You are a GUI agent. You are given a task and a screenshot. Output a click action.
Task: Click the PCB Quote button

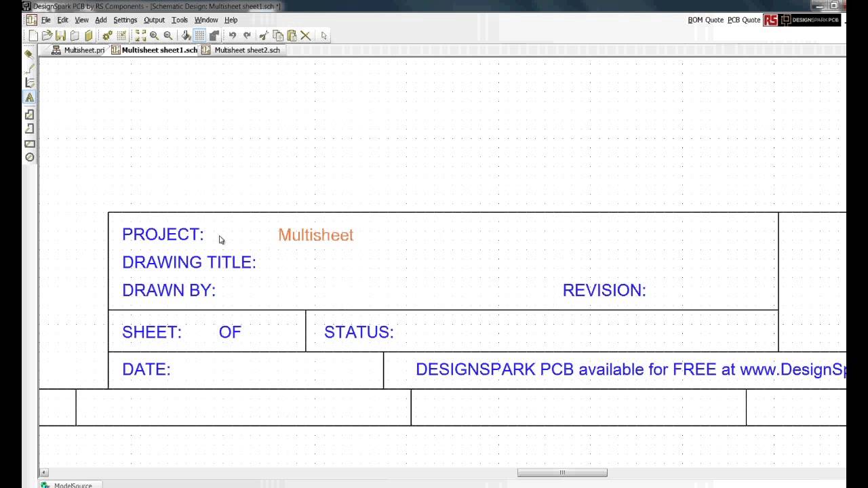(744, 20)
